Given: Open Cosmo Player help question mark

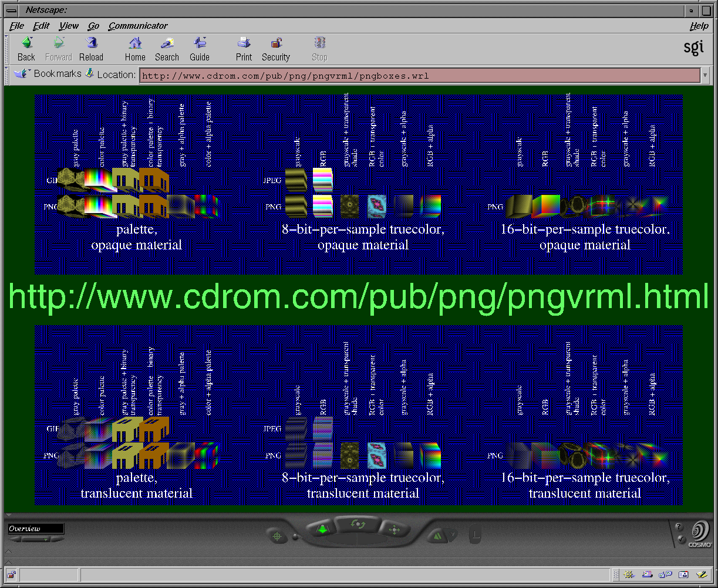Looking at the screenshot, I should 679,526.
